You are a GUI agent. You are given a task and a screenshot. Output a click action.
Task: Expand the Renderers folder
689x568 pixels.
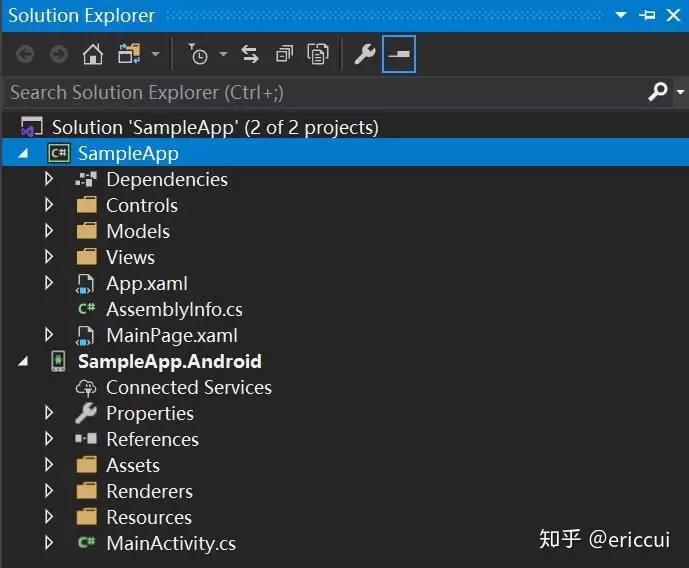click(49, 490)
